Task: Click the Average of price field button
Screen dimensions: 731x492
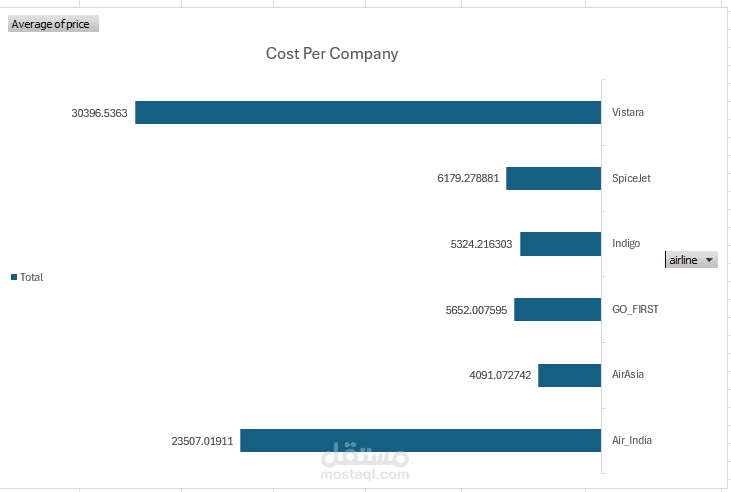Action: 53,24
